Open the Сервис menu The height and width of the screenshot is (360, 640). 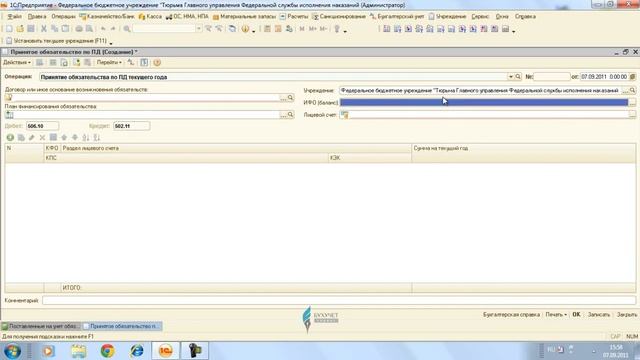(x=480, y=17)
